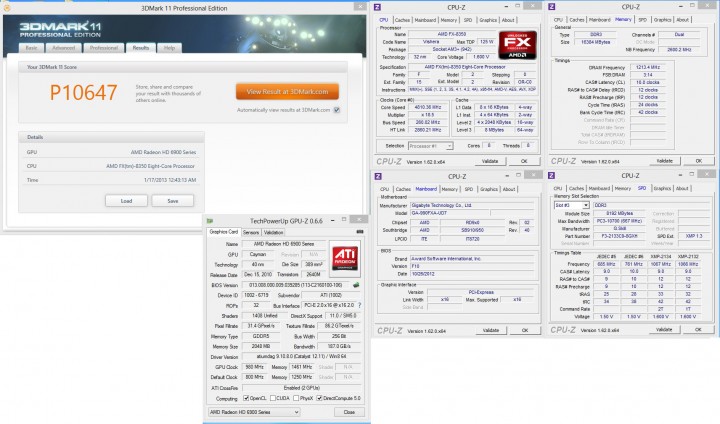Viewport: 720px width, 424px height.
Task: Click the Driver Version field in GPU-Z
Action: point(301,356)
